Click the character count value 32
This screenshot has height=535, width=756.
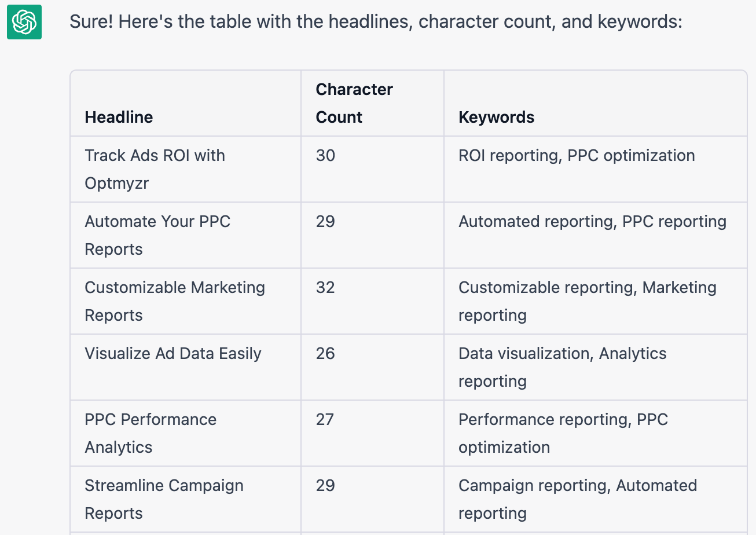point(325,287)
